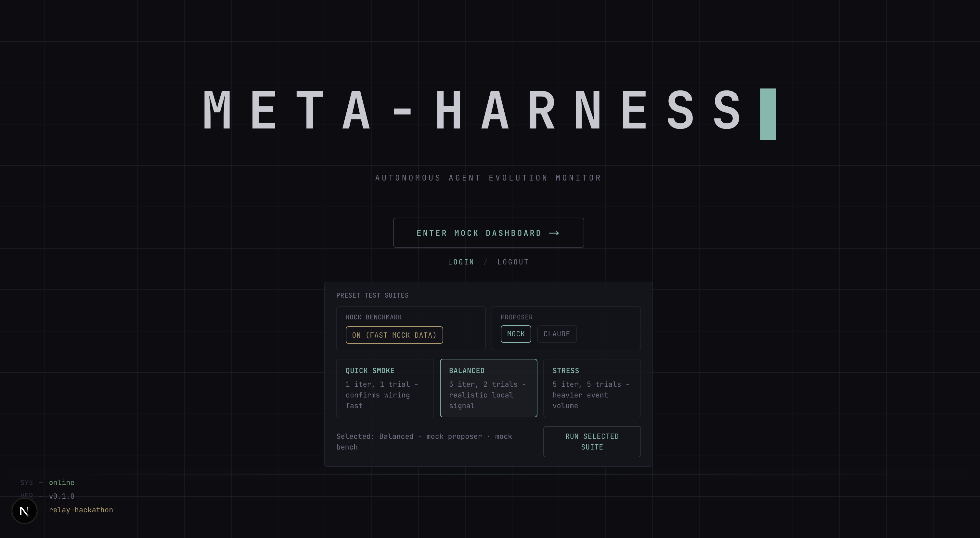Select the Claude proposer option
The height and width of the screenshot is (538, 980).
click(x=556, y=334)
